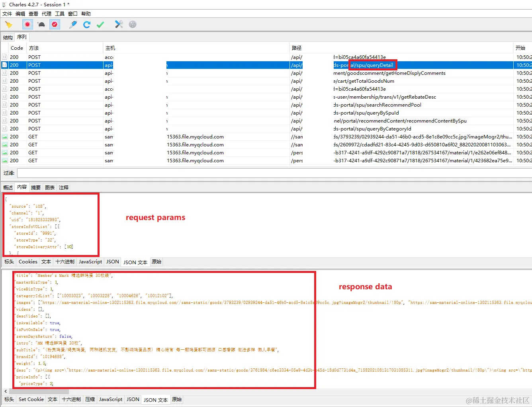Show the request JSON 文本 tab

[135, 262]
